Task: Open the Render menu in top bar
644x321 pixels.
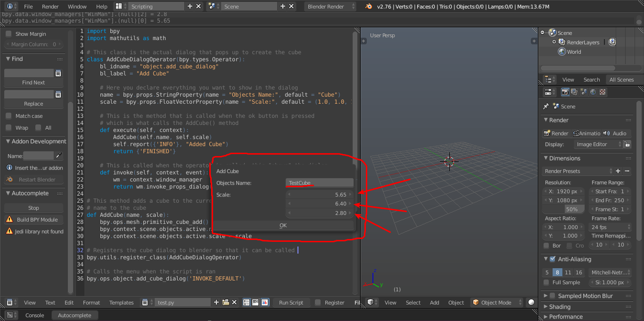Action: tap(50, 7)
